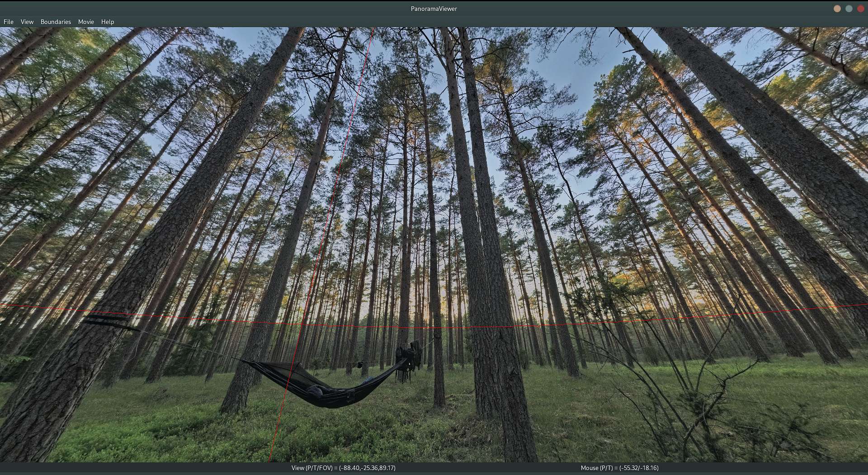Open the Movie menu
Screen dimensions: 868x475
click(86, 22)
